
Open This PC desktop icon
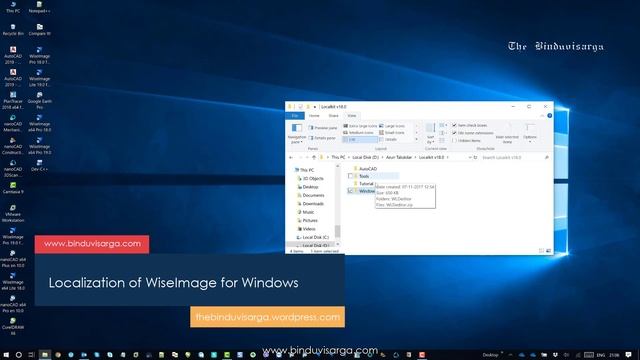click(13, 7)
